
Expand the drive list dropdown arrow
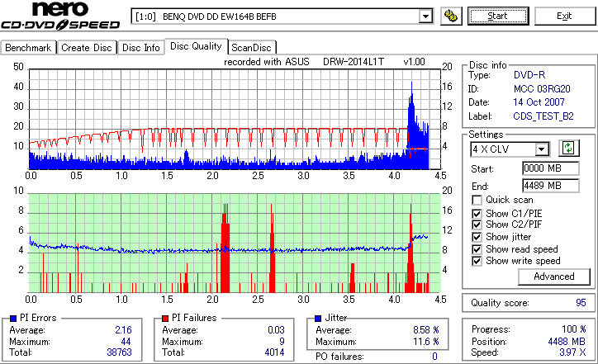(x=425, y=17)
